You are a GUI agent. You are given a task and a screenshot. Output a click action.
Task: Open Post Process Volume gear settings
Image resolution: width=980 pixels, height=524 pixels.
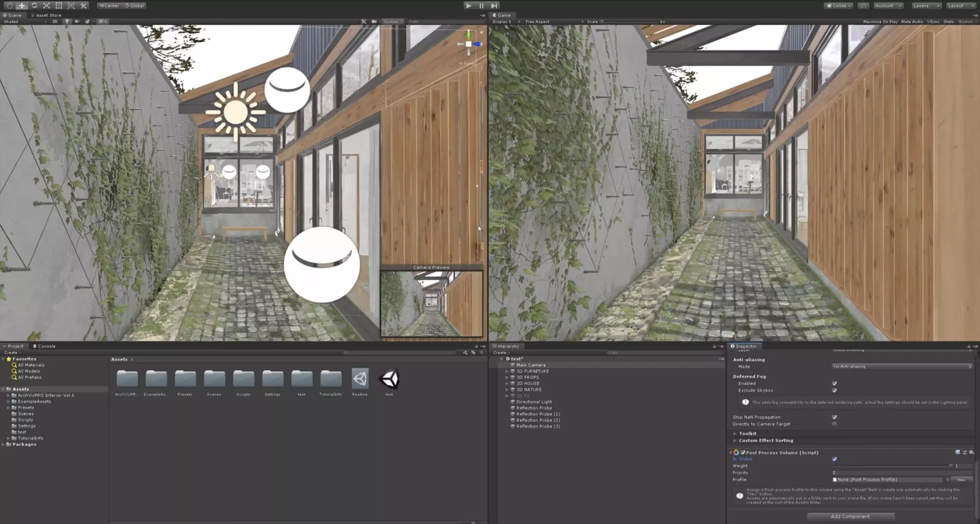coord(971,452)
